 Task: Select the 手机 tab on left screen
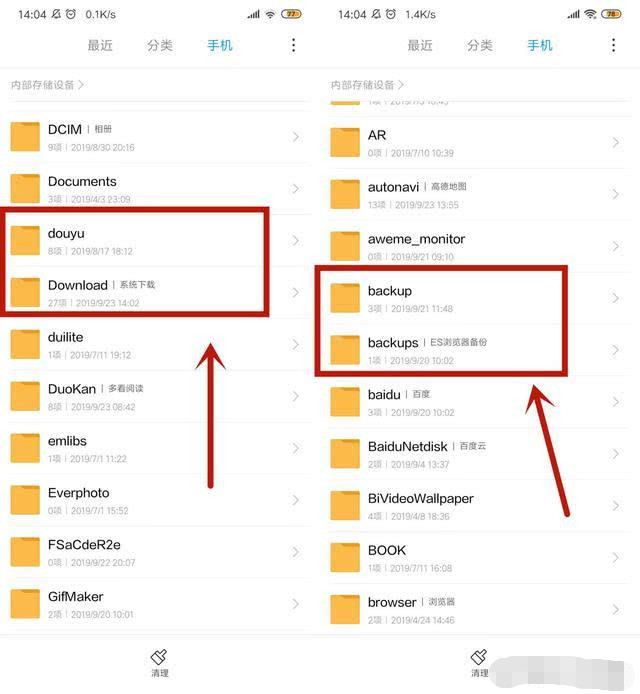pos(220,45)
